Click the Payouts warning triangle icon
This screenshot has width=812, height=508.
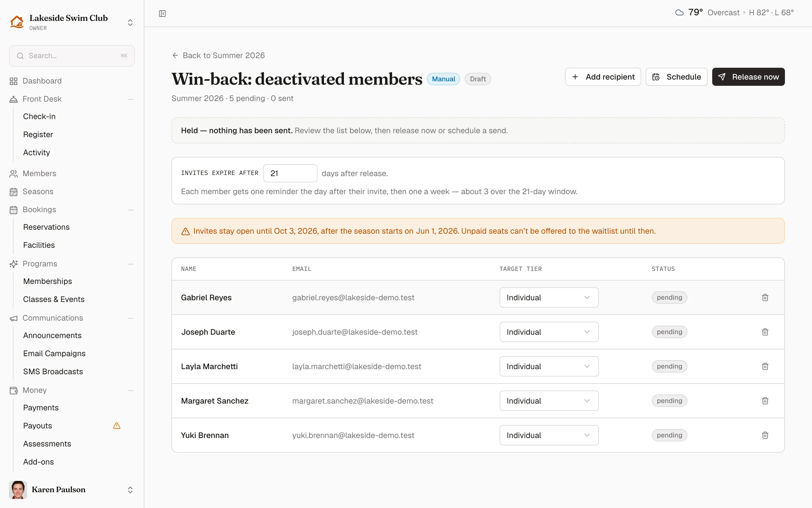(x=117, y=426)
